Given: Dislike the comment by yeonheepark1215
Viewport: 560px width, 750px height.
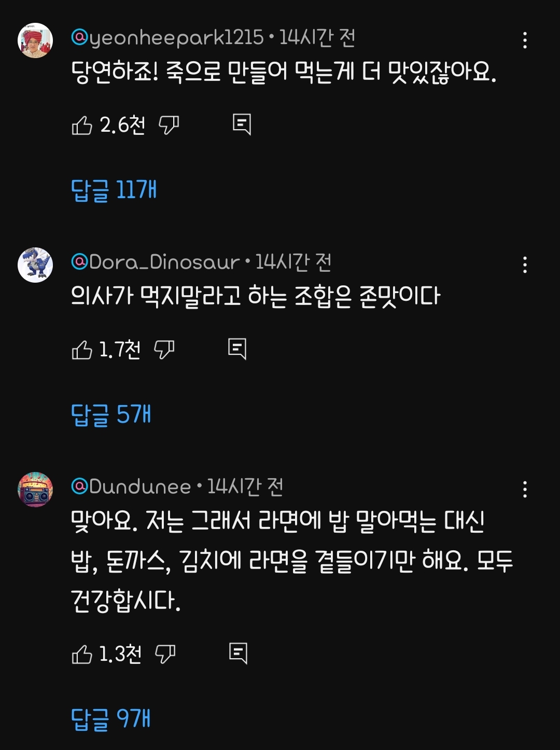Looking at the screenshot, I should click(x=169, y=126).
